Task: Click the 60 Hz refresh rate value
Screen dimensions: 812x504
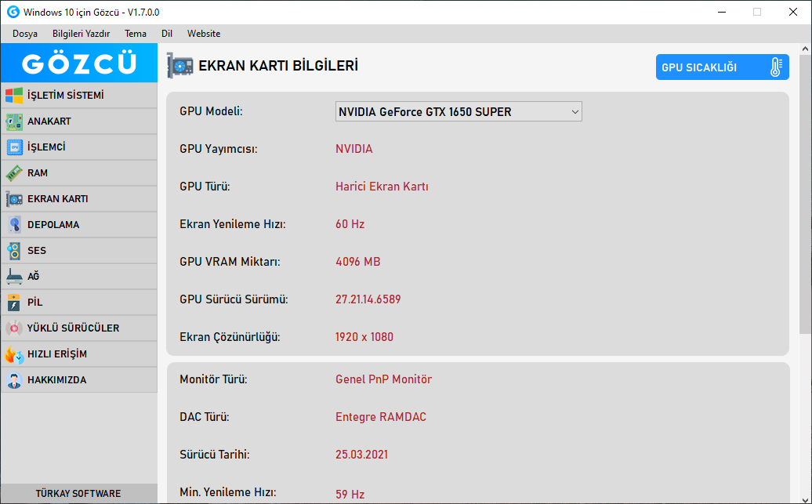Action: (350, 224)
